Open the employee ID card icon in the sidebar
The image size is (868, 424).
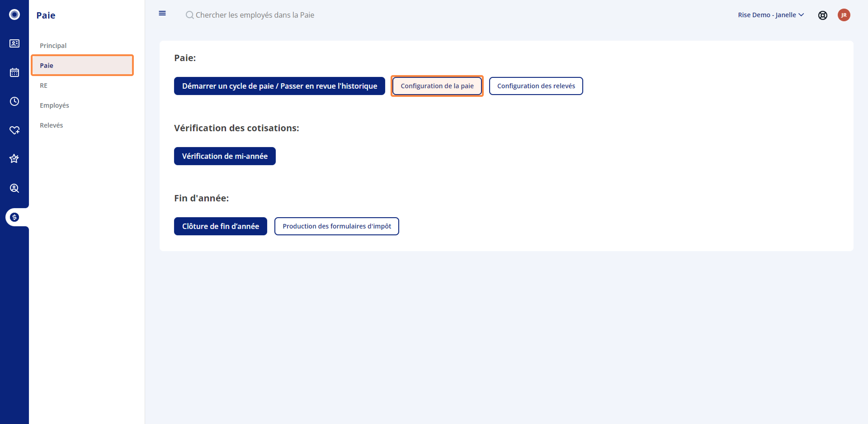tap(14, 43)
